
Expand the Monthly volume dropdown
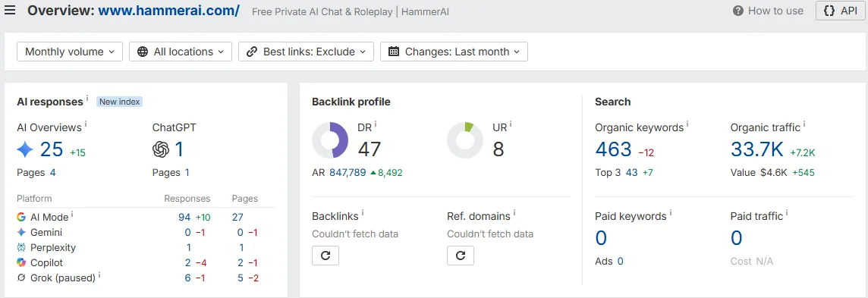70,52
